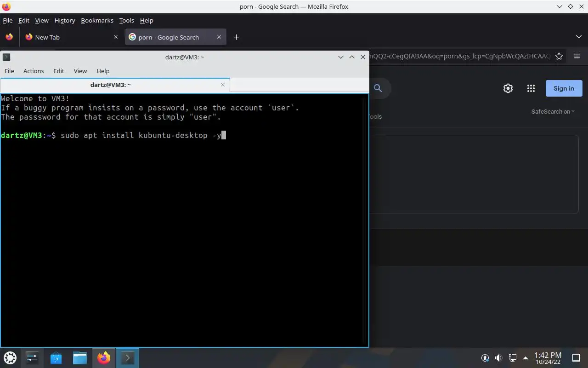
Task: Minimize the terminal window
Action: [341, 57]
